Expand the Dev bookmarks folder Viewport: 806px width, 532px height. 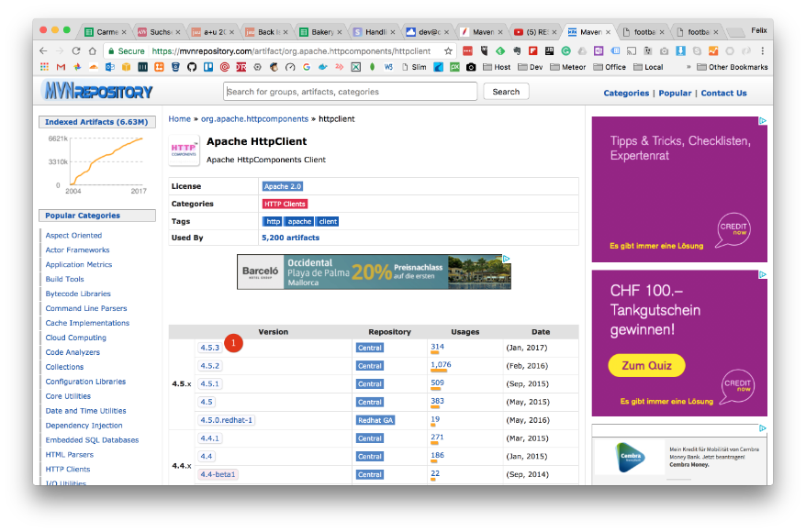[529, 67]
